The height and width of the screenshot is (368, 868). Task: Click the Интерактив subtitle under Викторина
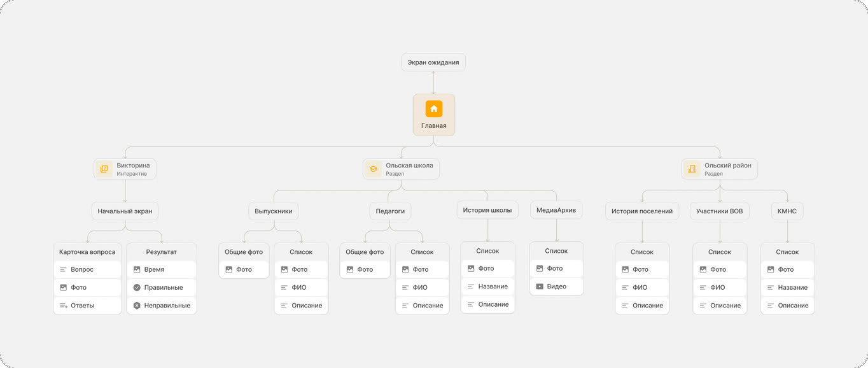pos(132,174)
